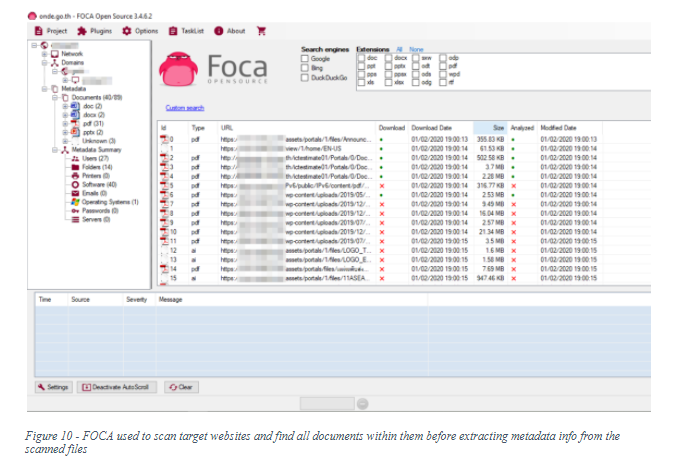This screenshot has height=470, width=686.
Task: Click the PDF icon beside .pdf (31)
Action: (x=75, y=123)
